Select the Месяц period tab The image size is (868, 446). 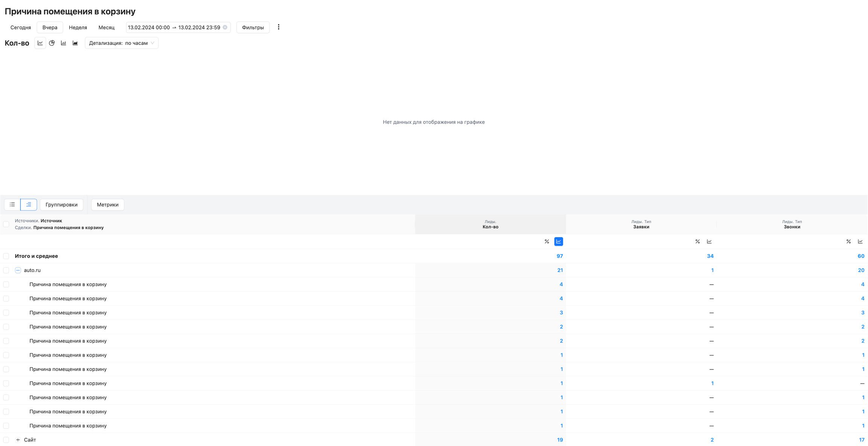tap(106, 27)
